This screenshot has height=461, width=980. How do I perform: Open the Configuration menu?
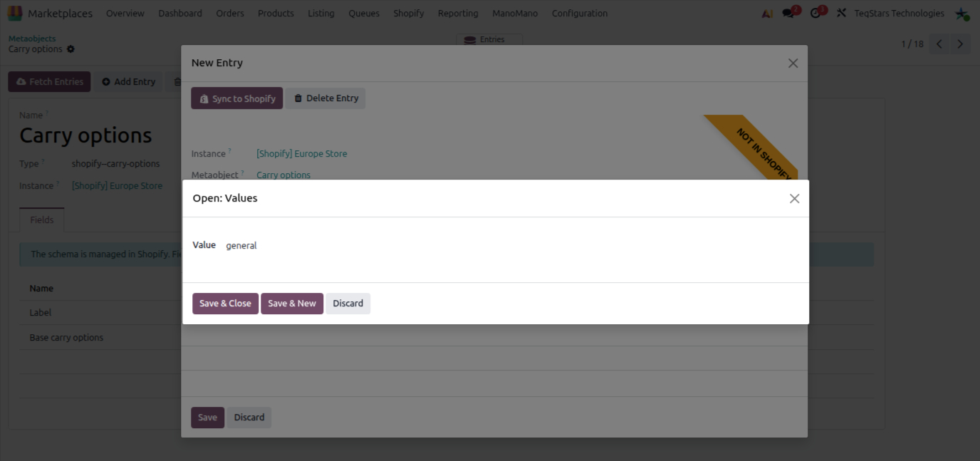click(x=580, y=13)
